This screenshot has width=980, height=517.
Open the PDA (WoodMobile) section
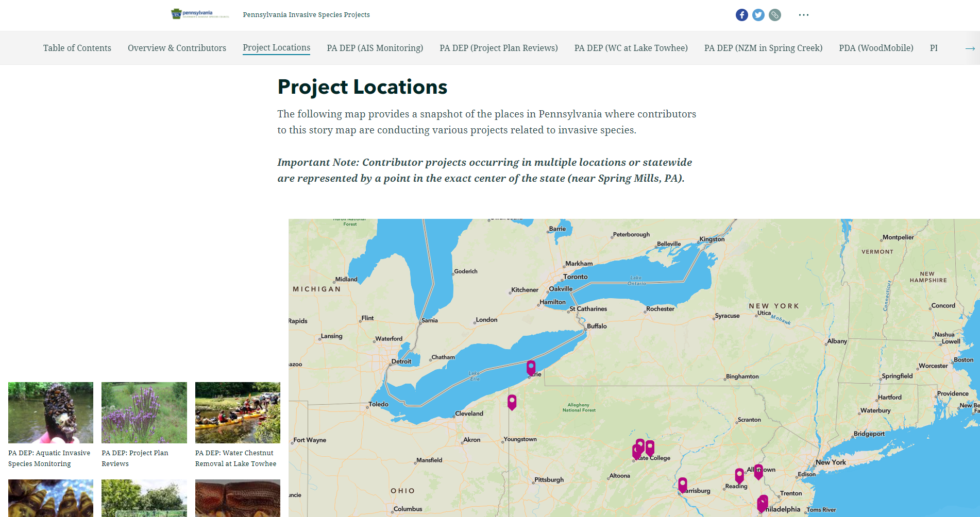(876, 48)
